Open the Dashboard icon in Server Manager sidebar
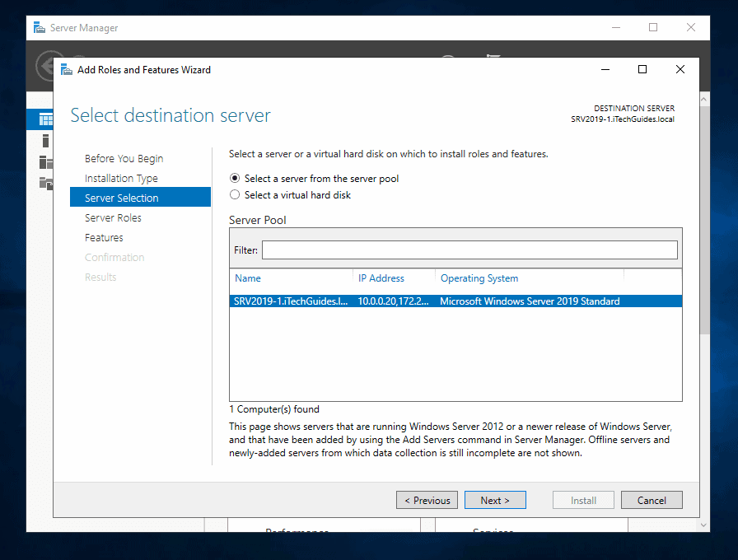The width and height of the screenshot is (738, 560). click(x=45, y=119)
